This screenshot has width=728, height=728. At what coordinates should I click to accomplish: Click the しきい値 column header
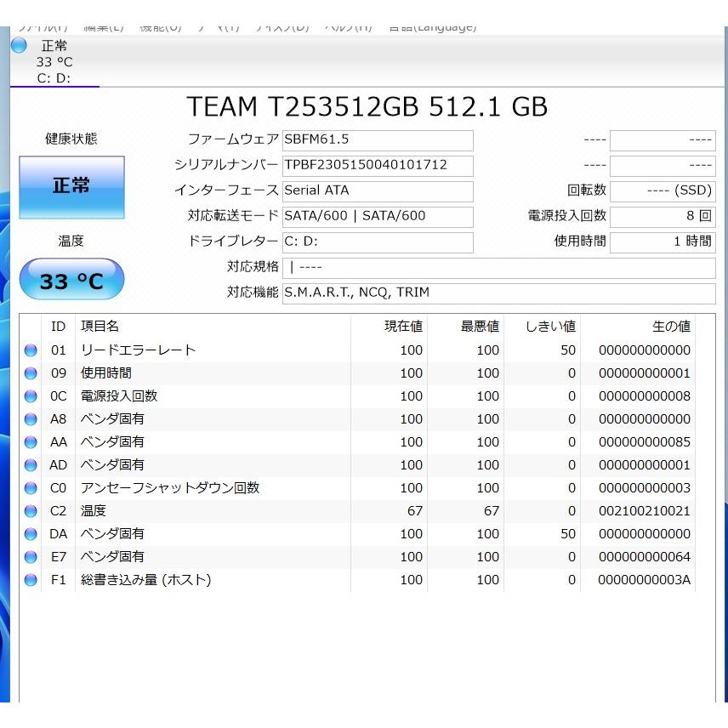tap(543, 327)
